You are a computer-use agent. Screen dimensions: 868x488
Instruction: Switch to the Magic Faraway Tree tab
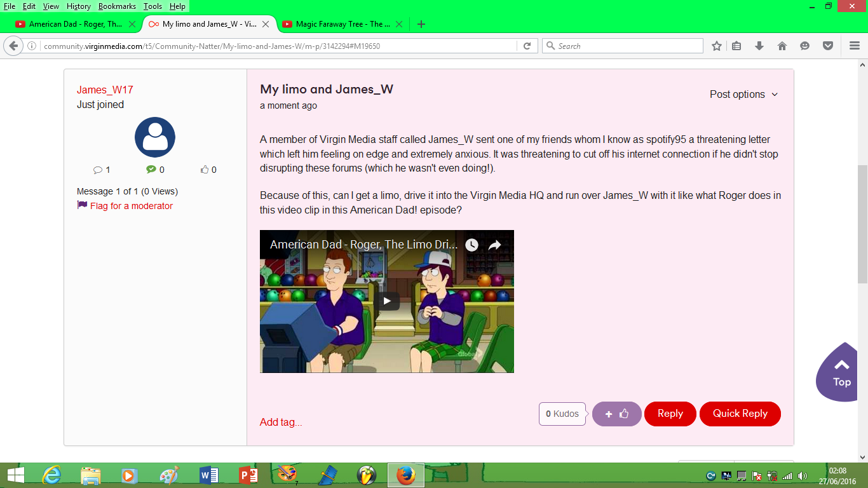pos(341,24)
